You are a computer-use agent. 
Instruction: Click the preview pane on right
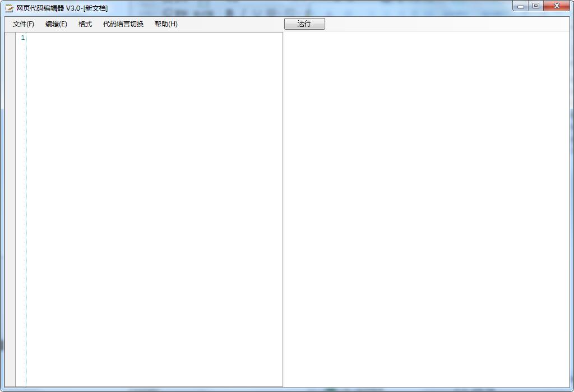click(427, 209)
